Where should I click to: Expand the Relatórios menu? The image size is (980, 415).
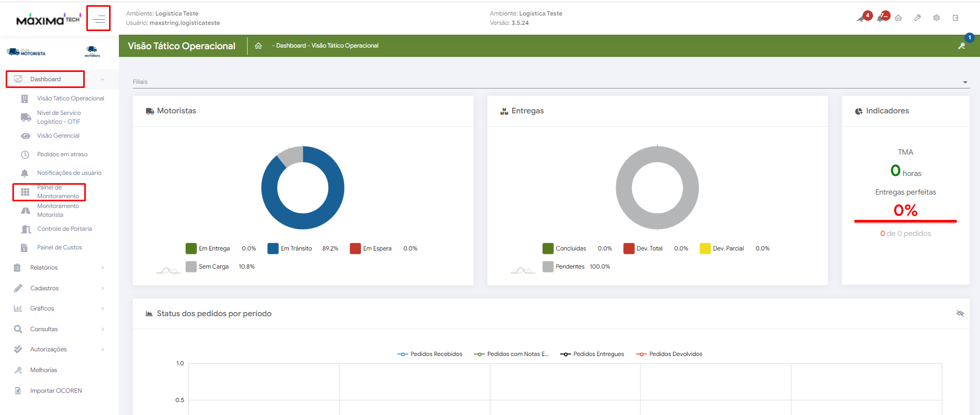click(x=44, y=268)
